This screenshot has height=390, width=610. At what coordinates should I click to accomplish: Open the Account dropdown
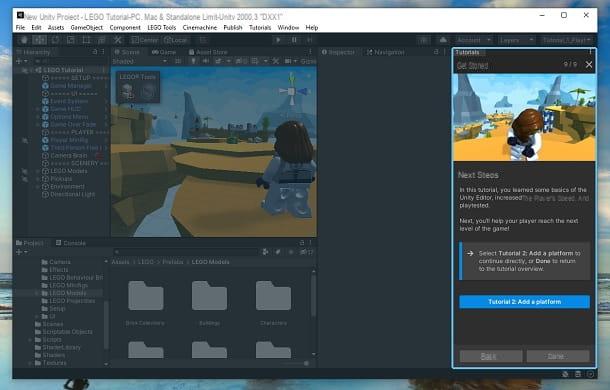coord(473,40)
